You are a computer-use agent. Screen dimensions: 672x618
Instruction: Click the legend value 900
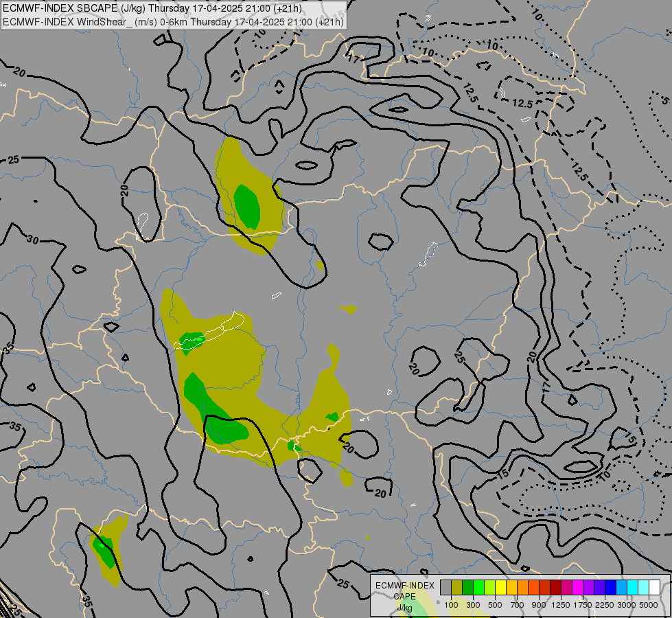(x=539, y=605)
